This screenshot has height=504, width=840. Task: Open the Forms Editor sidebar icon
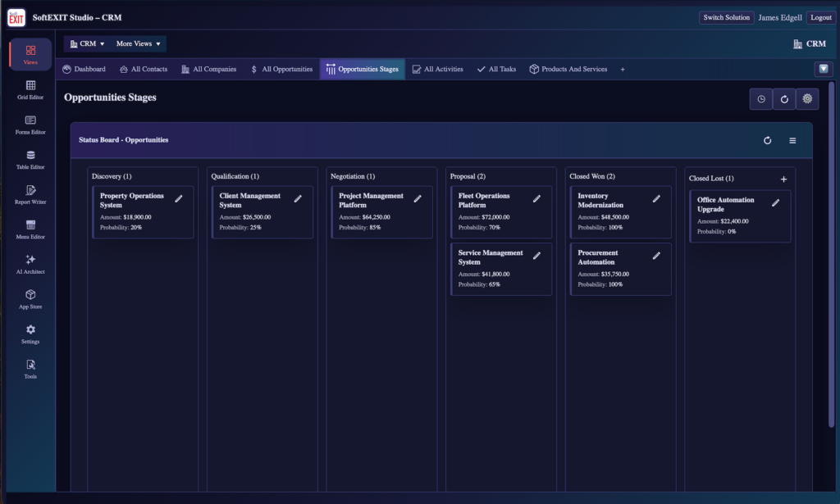tap(30, 125)
